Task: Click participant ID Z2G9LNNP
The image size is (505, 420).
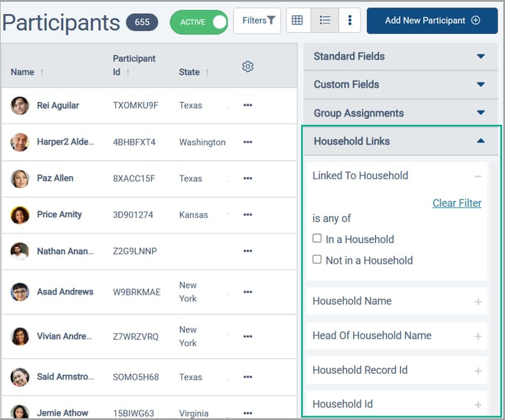Action: pos(134,251)
